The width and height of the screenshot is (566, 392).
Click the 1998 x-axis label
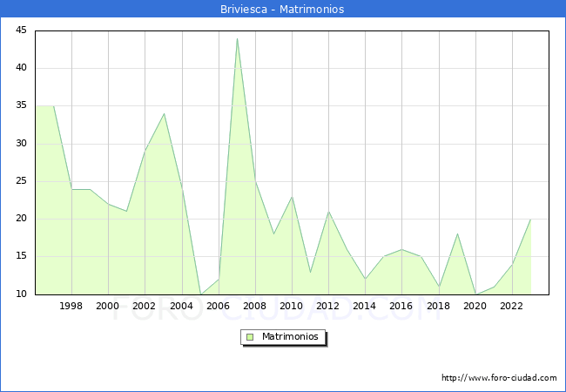pyautogui.click(x=71, y=307)
